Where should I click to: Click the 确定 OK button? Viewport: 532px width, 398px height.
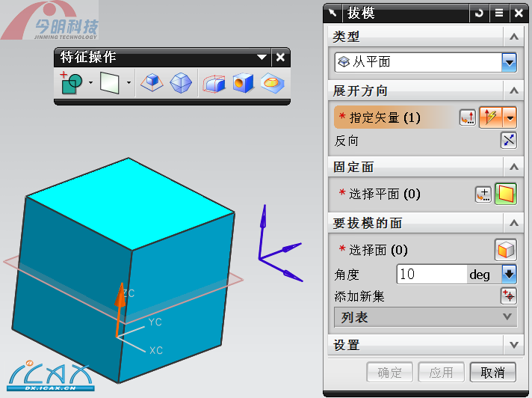pyautogui.click(x=389, y=373)
